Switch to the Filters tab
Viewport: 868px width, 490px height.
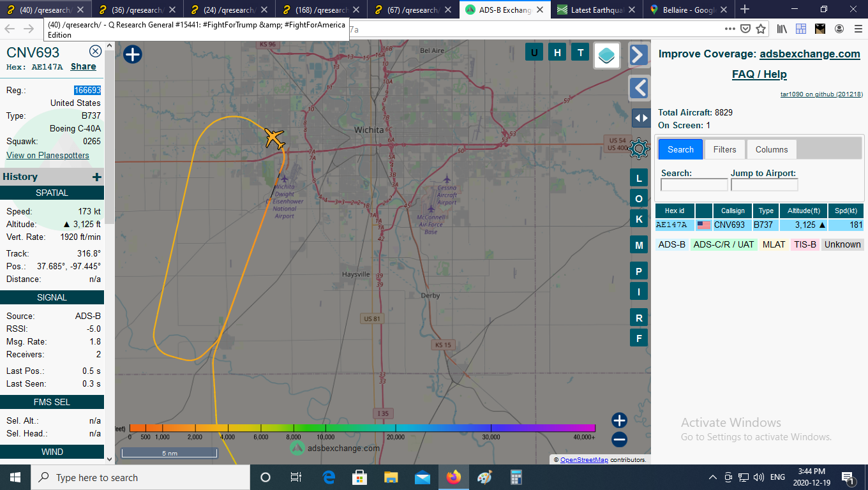(x=724, y=149)
